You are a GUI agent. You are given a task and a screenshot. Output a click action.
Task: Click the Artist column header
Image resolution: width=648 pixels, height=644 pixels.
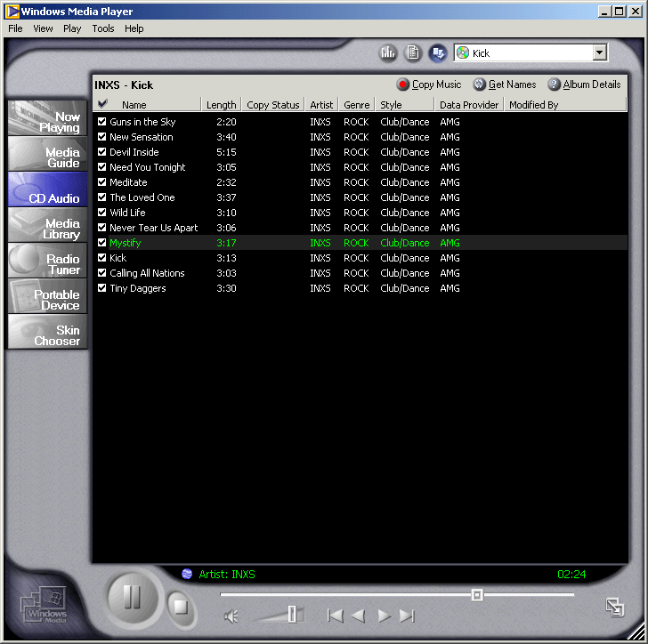(x=321, y=105)
